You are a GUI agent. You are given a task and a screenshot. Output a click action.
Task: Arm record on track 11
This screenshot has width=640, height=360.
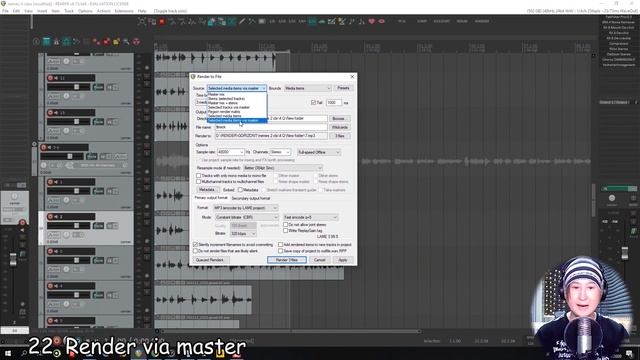(x=50, y=78)
